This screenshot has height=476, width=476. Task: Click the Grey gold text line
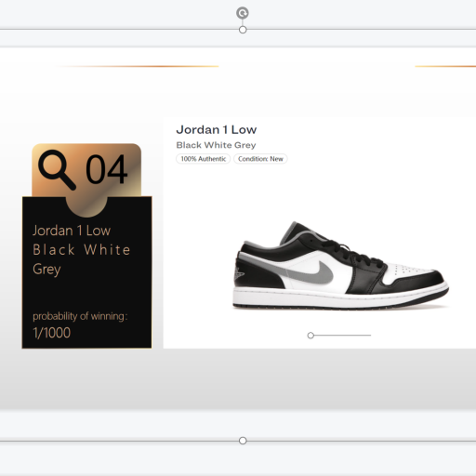pyautogui.click(x=46, y=270)
